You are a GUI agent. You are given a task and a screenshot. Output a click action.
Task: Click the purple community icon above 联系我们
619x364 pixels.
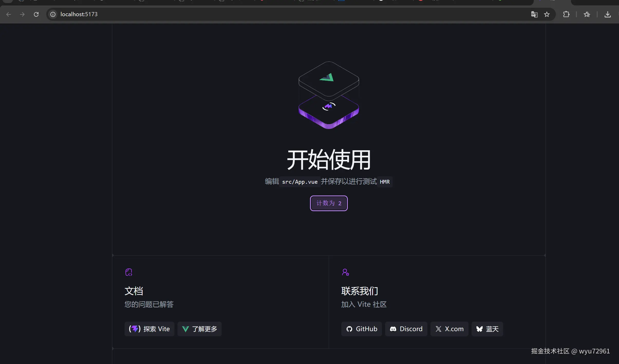[345, 272]
